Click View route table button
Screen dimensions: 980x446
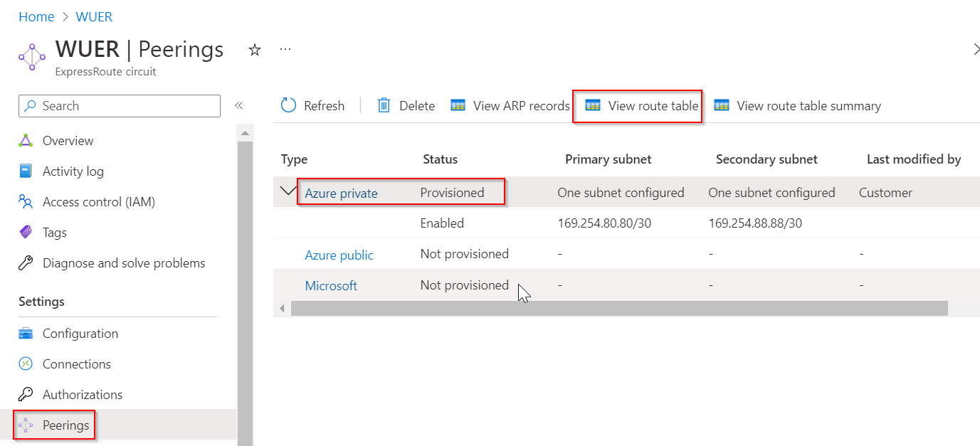click(x=642, y=105)
